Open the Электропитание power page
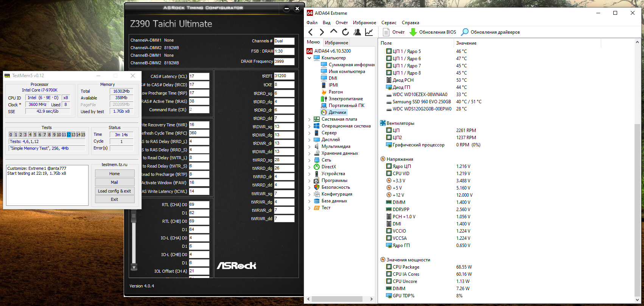This screenshot has width=644, height=306. [342, 99]
